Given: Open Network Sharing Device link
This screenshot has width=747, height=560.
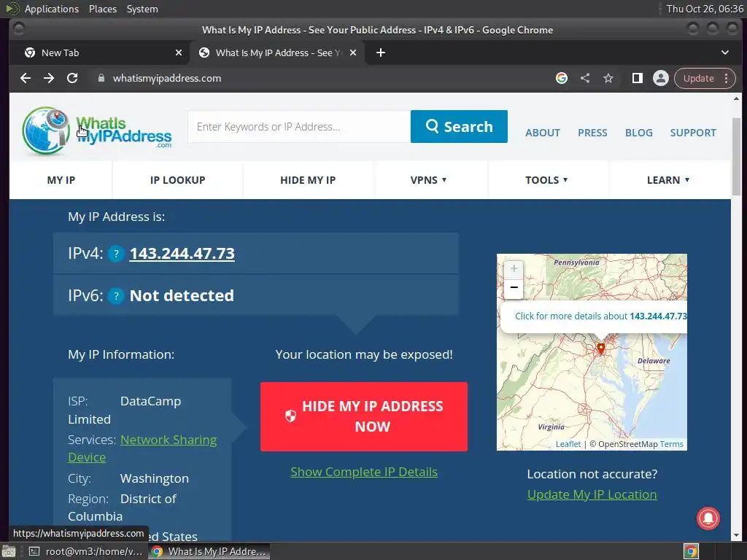Looking at the screenshot, I should pyautogui.click(x=169, y=440).
